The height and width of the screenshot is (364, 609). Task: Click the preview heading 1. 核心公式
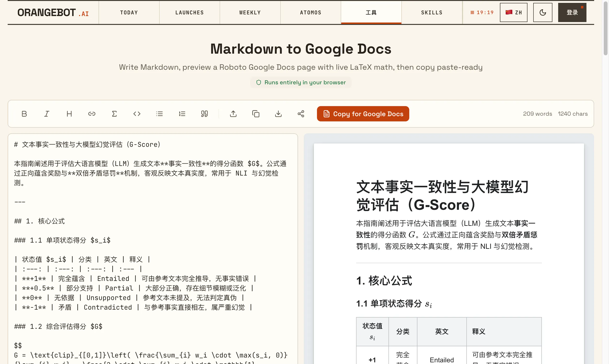pos(384,281)
